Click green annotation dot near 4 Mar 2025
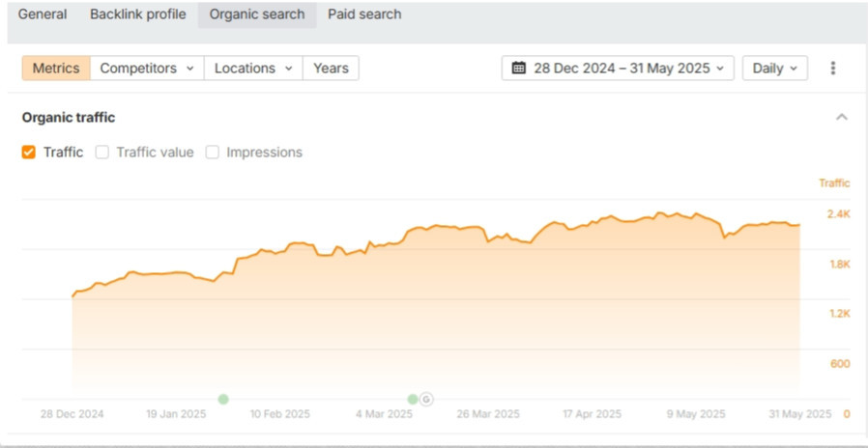Viewport: 868px width, 448px height. coord(413,399)
